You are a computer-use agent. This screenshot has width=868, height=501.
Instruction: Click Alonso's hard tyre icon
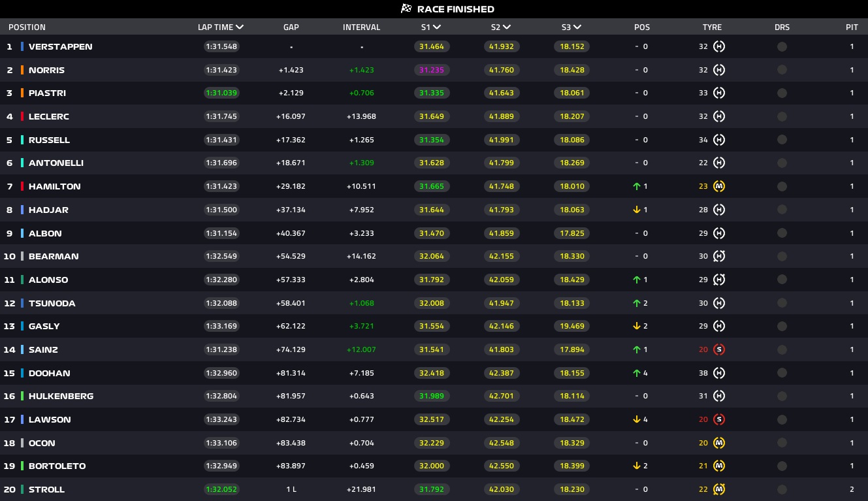(719, 280)
